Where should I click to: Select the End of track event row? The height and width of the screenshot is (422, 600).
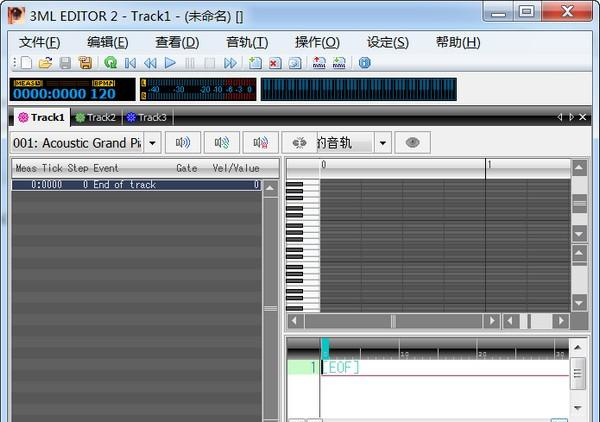137,185
